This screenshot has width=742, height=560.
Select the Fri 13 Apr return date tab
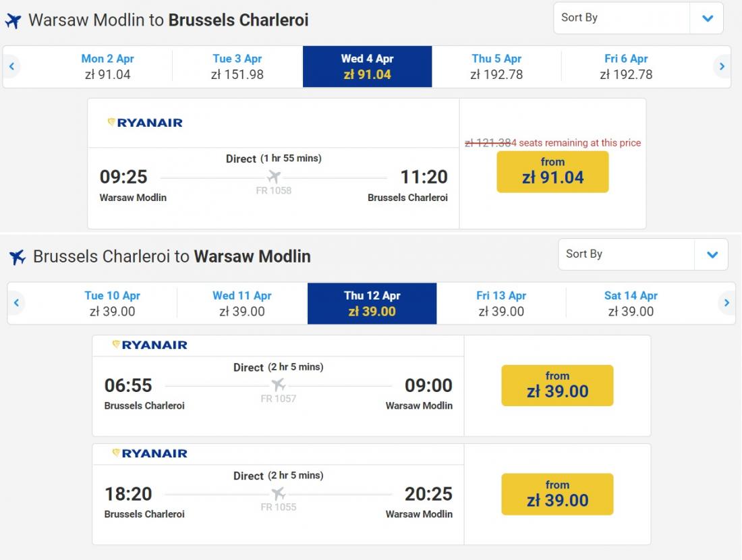(501, 304)
